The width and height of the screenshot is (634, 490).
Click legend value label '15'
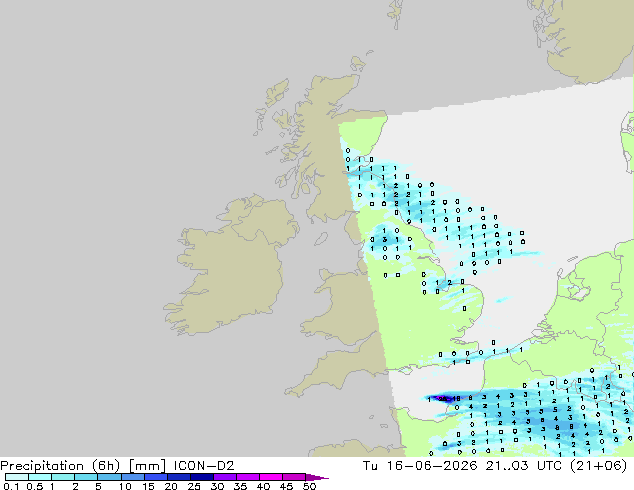tap(148, 486)
